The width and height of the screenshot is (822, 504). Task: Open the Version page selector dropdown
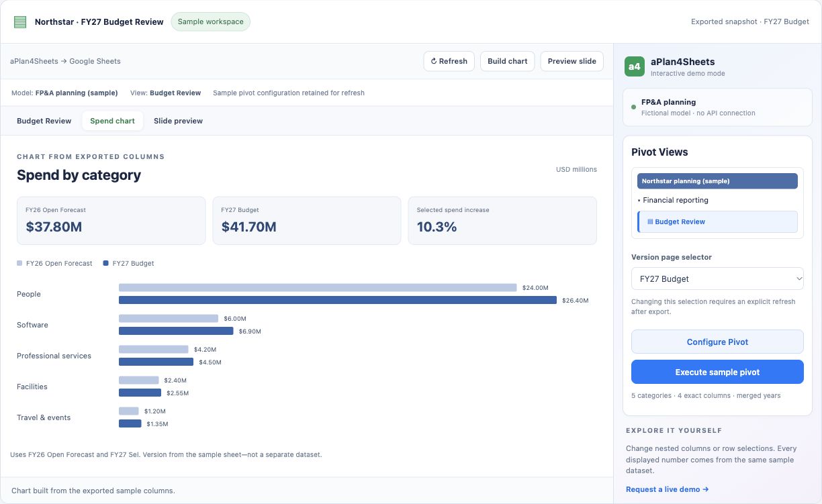click(717, 279)
